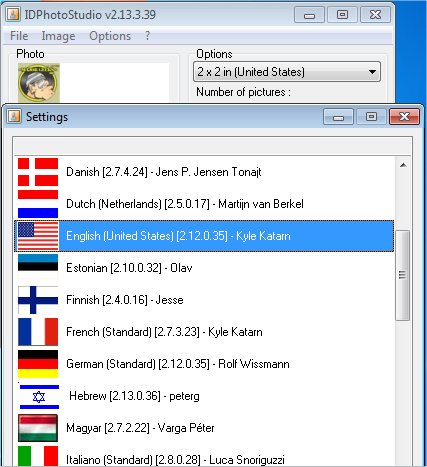Minimize the Settings window
This screenshot has width=427, height=467.
[x=338, y=116]
